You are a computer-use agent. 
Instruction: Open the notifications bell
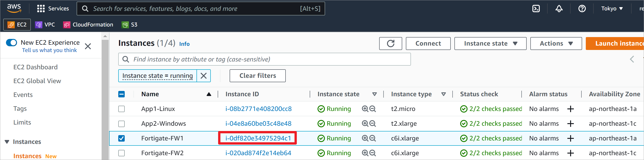559,9
